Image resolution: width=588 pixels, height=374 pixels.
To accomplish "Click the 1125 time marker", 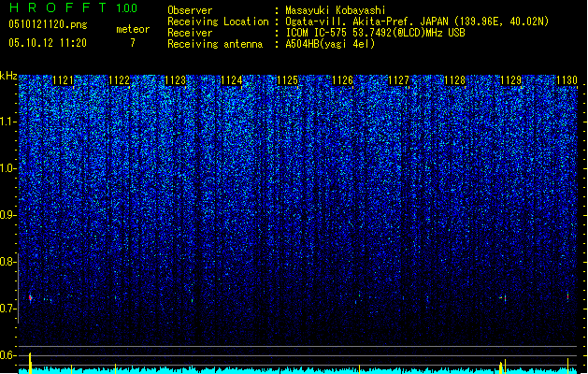I will (287, 80).
